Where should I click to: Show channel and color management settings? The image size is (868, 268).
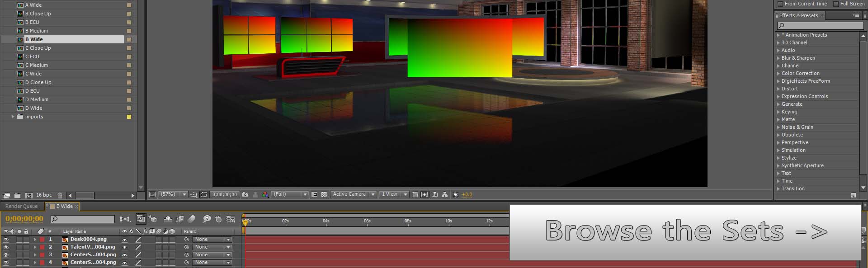tap(265, 195)
